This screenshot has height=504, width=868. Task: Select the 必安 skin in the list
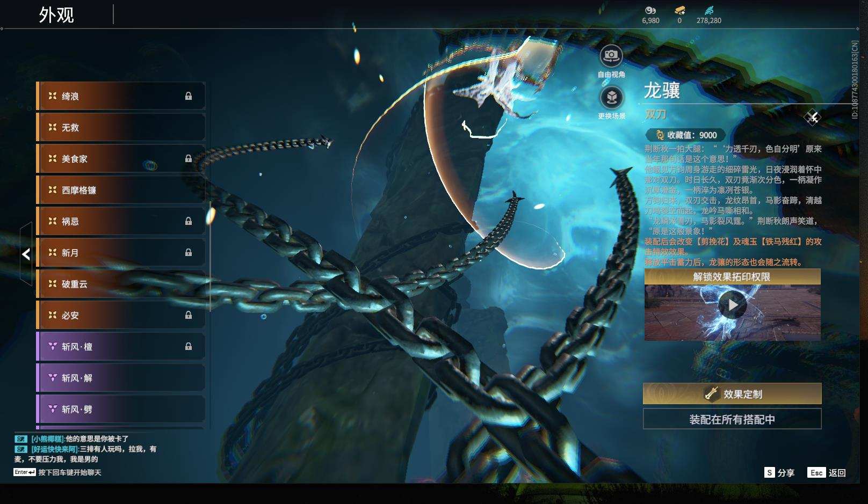[121, 315]
